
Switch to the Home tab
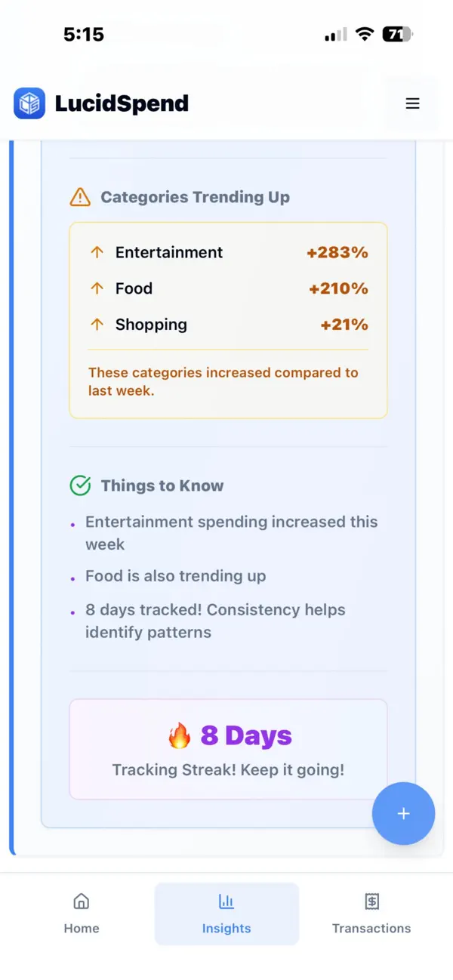[x=81, y=914]
